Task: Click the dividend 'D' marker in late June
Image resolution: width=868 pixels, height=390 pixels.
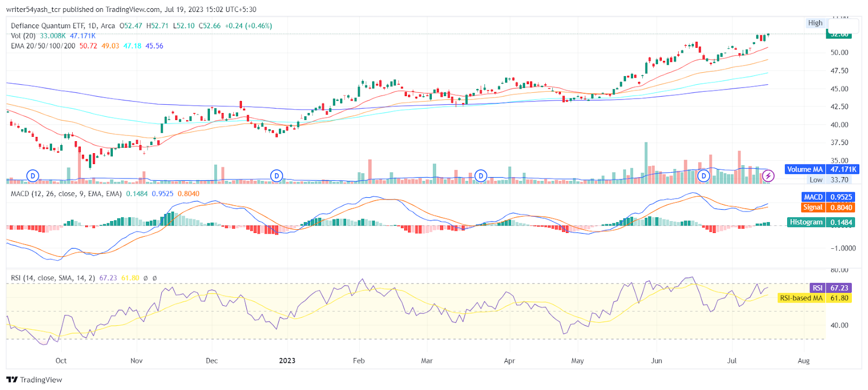Action: (704, 176)
